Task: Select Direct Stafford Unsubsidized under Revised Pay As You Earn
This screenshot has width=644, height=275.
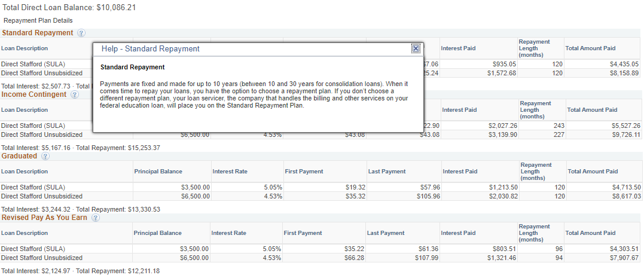Action: click(41, 258)
